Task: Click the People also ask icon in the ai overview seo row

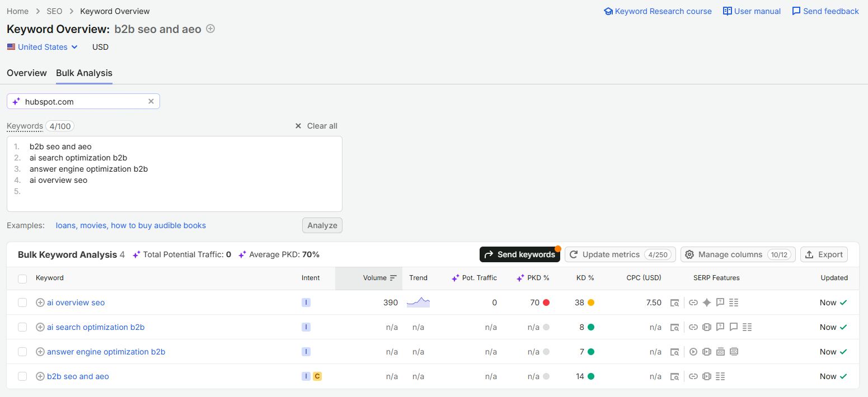Action: coord(720,303)
